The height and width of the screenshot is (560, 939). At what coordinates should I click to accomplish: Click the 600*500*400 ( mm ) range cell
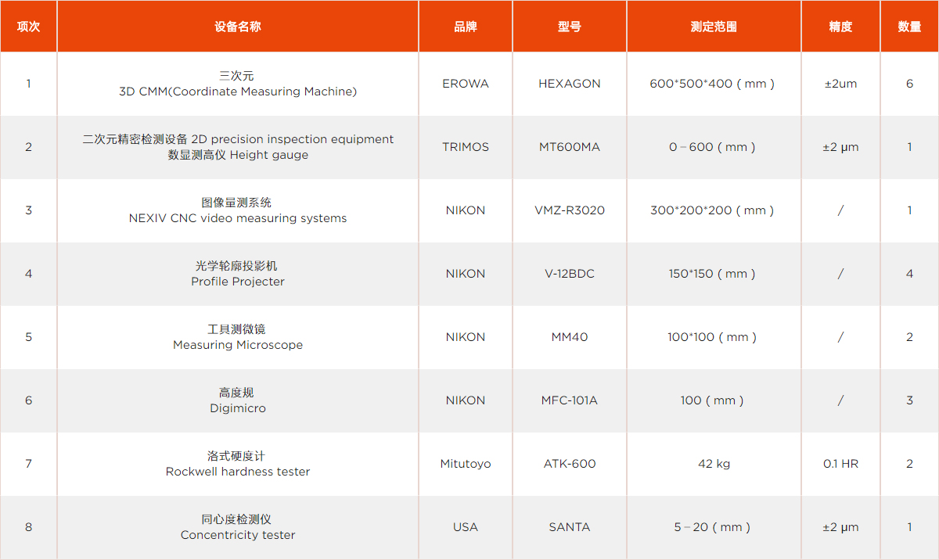pos(714,84)
